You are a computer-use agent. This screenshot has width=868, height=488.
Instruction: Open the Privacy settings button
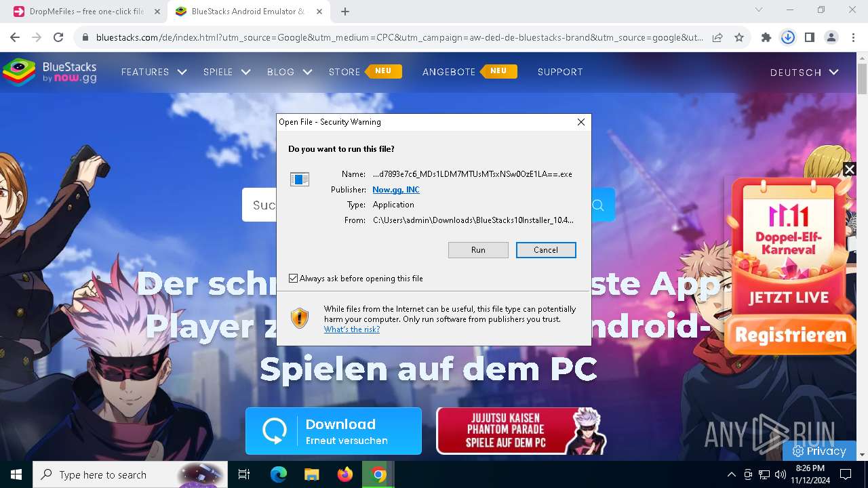819,451
